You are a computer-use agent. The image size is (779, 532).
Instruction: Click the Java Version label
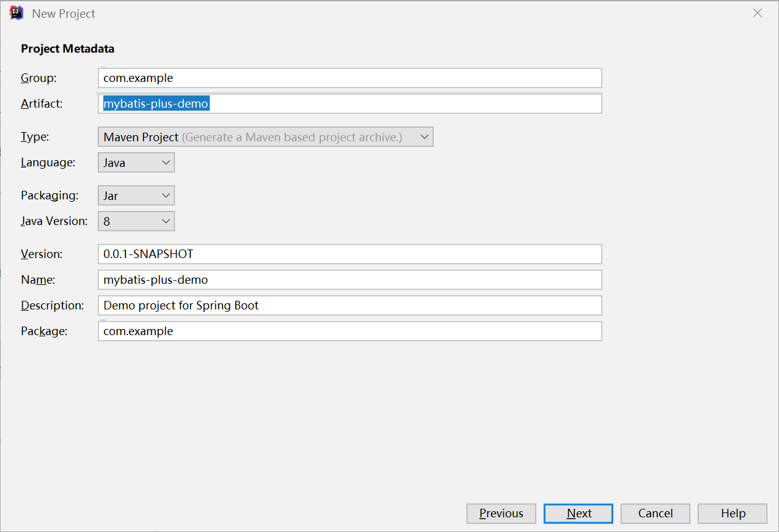(54, 221)
